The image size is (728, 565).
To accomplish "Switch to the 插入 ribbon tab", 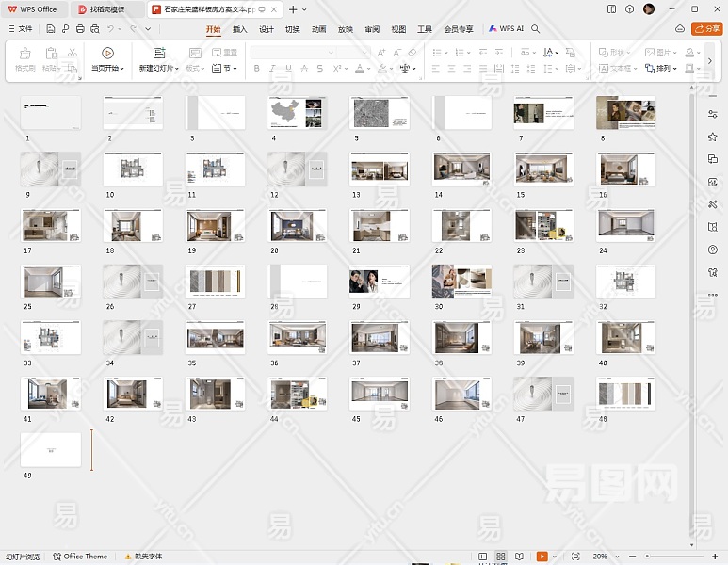I will tap(240, 29).
